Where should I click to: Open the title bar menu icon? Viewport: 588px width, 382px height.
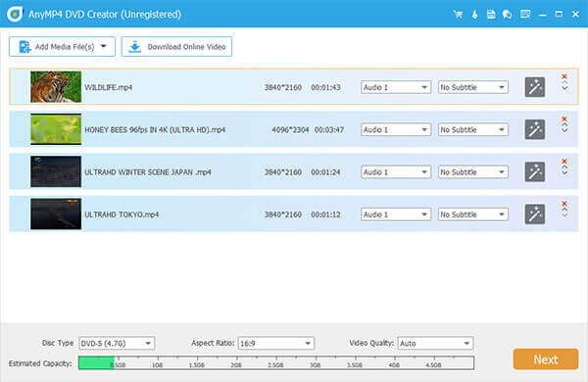pyautogui.click(x=525, y=15)
